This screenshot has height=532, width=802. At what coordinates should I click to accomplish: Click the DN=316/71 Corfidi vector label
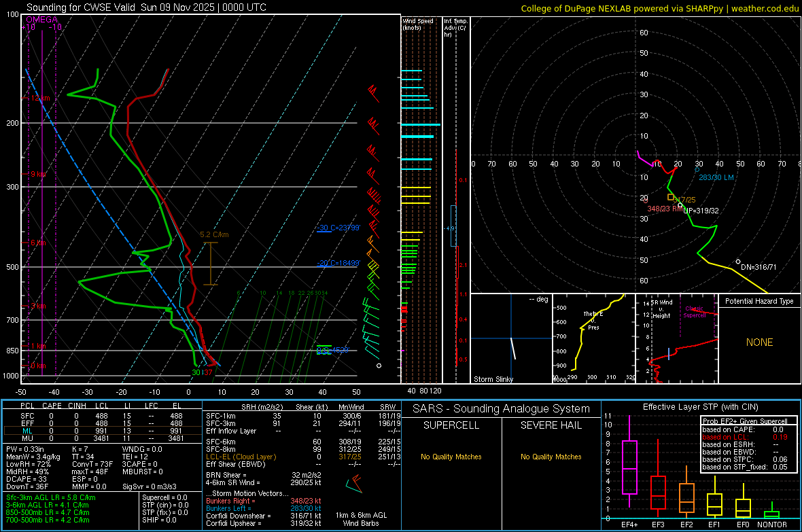[x=759, y=267]
